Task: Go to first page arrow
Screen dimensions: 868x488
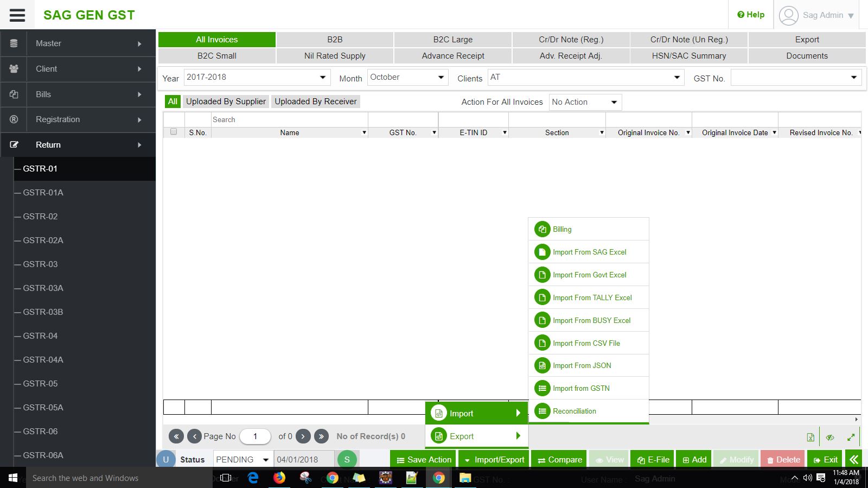Action: click(x=176, y=436)
